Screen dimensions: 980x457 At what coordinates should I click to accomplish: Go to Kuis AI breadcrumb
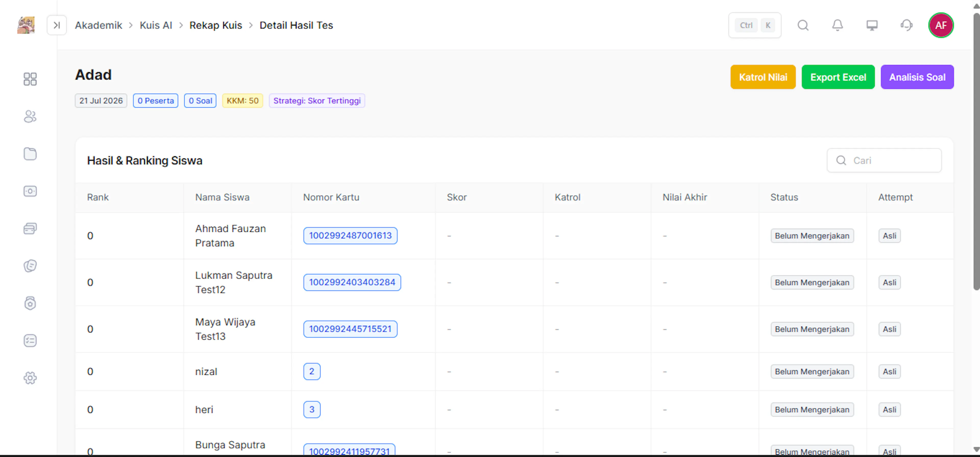point(156,25)
